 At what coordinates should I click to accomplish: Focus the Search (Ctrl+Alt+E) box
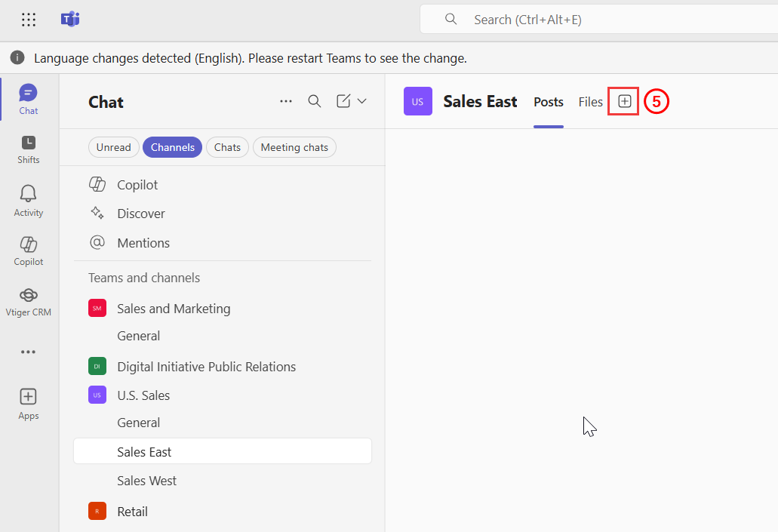point(599,20)
